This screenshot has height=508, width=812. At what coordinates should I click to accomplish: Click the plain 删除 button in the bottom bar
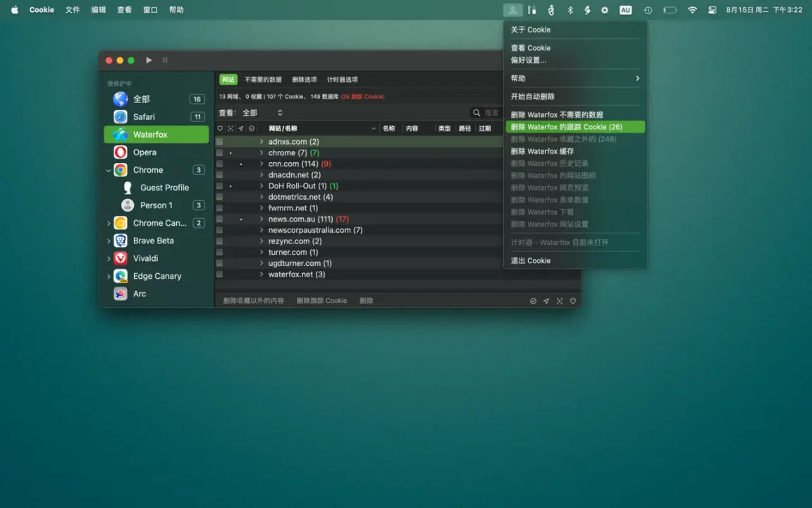tap(366, 301)
